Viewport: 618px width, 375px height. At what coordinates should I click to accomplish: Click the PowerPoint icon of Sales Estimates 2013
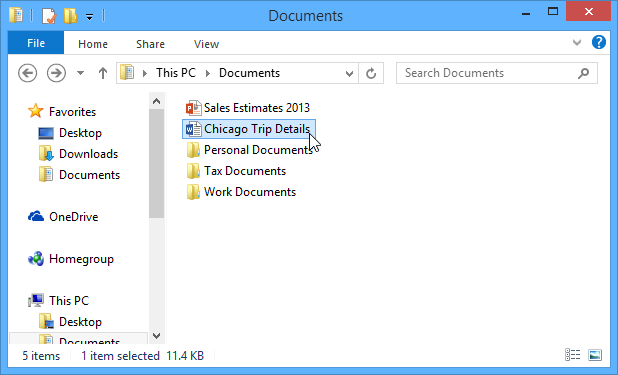pyautogui.click(x=194, y=108)
